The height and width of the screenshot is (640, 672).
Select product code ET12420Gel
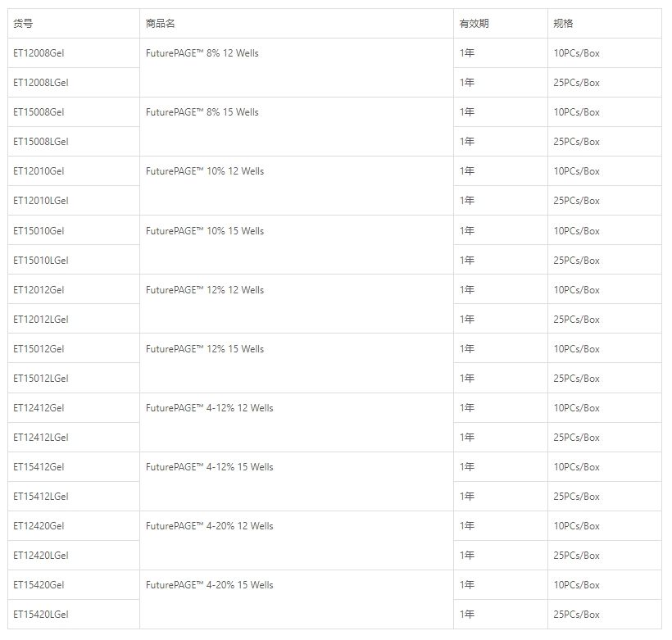(x=39, y=526)
